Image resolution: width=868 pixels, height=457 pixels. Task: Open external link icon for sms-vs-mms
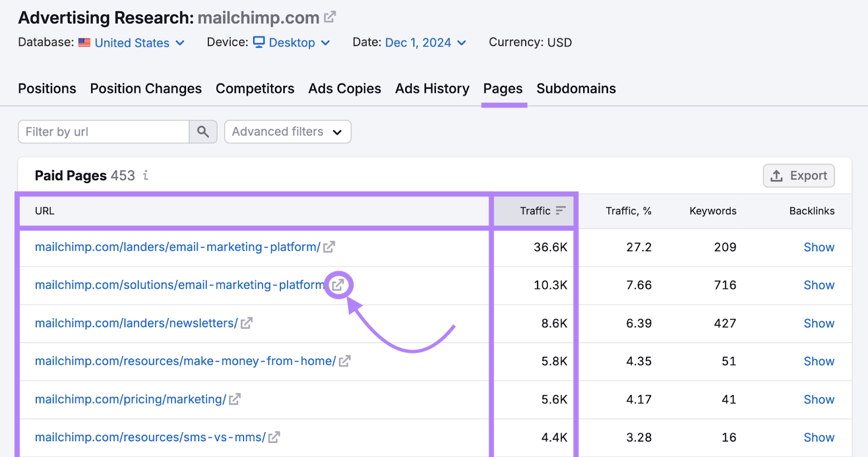275,437
